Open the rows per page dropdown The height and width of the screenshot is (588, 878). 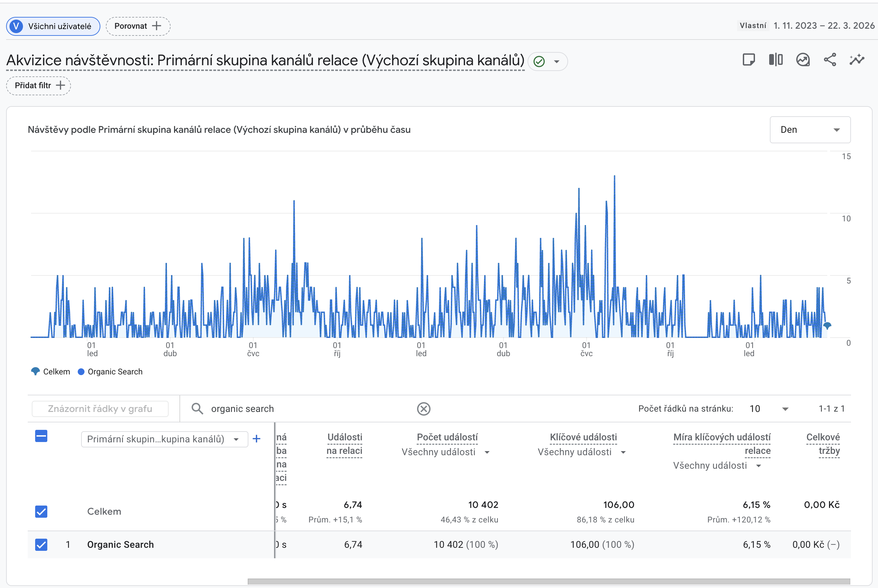(x=769, y=409)
